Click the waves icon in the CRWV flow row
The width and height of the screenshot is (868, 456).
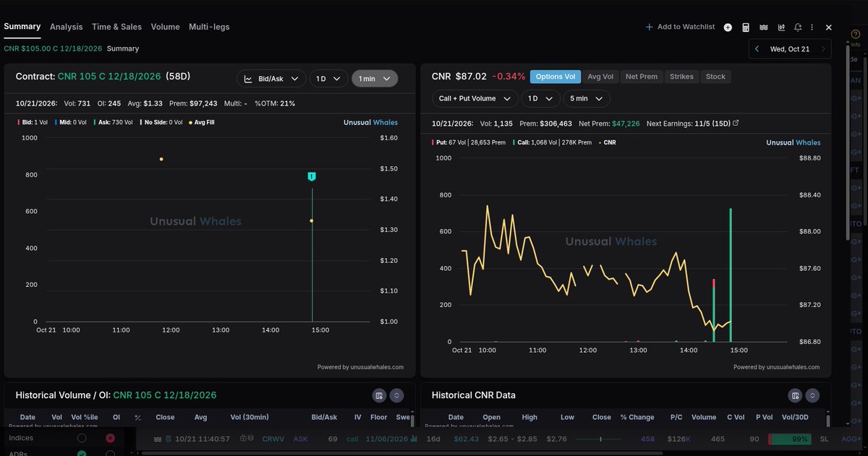click(x=157, y=439)
